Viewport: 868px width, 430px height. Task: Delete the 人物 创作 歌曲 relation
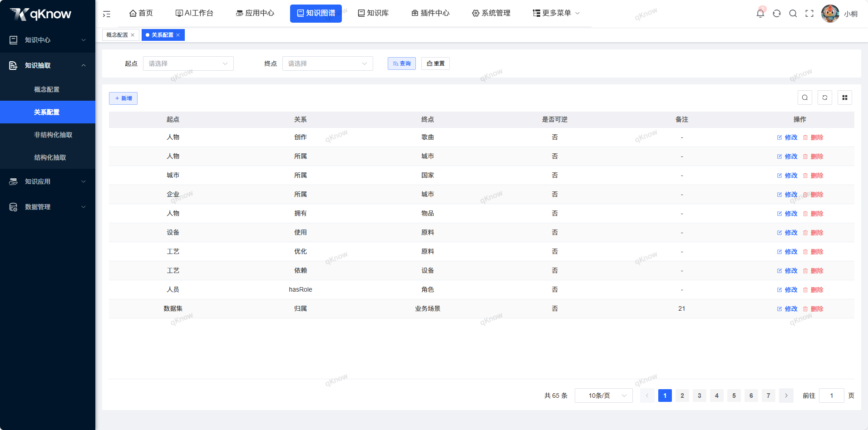click(x=813, y=137)
